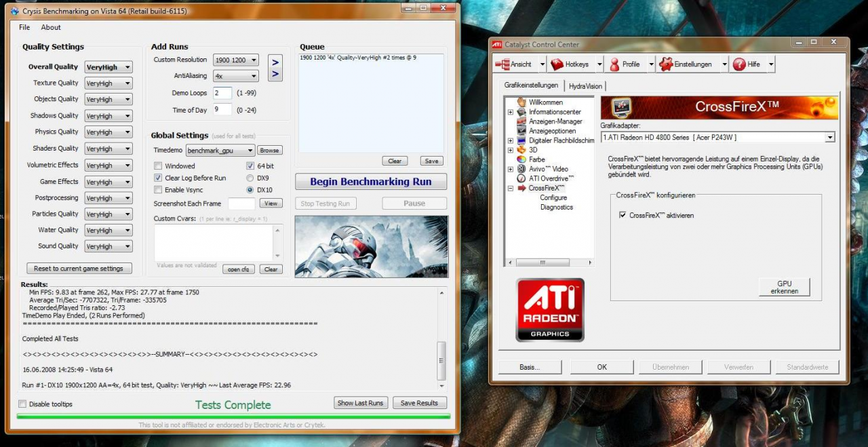Viewport: 868px width, 447px height.
Task: Click the Einstellungen gear icon
Action: click(x=665, y=64)
